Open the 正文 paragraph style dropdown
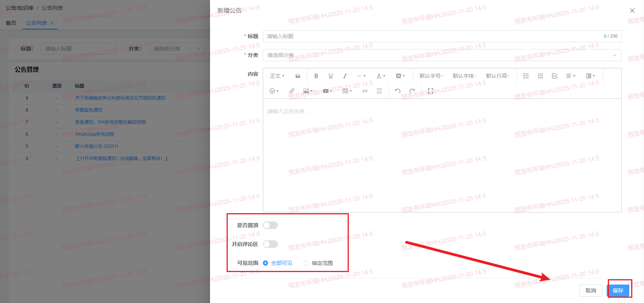 (277, 76)
